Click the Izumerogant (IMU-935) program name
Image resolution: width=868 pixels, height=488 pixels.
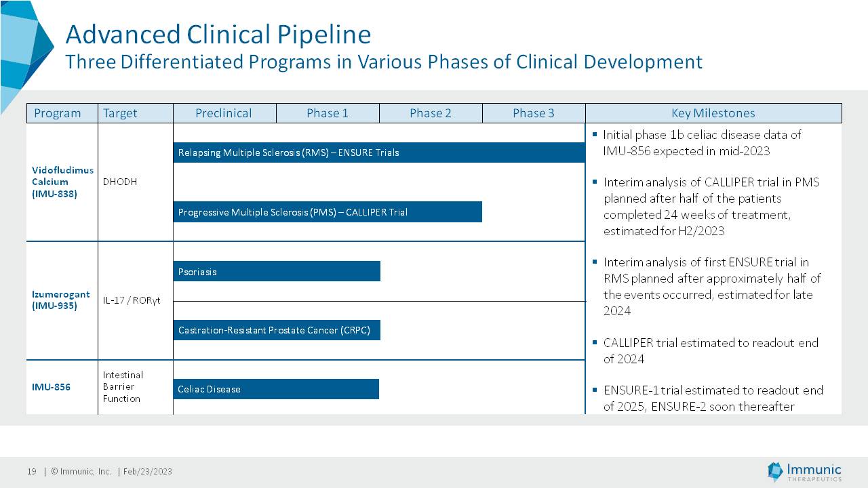click(x=61, y=300)
